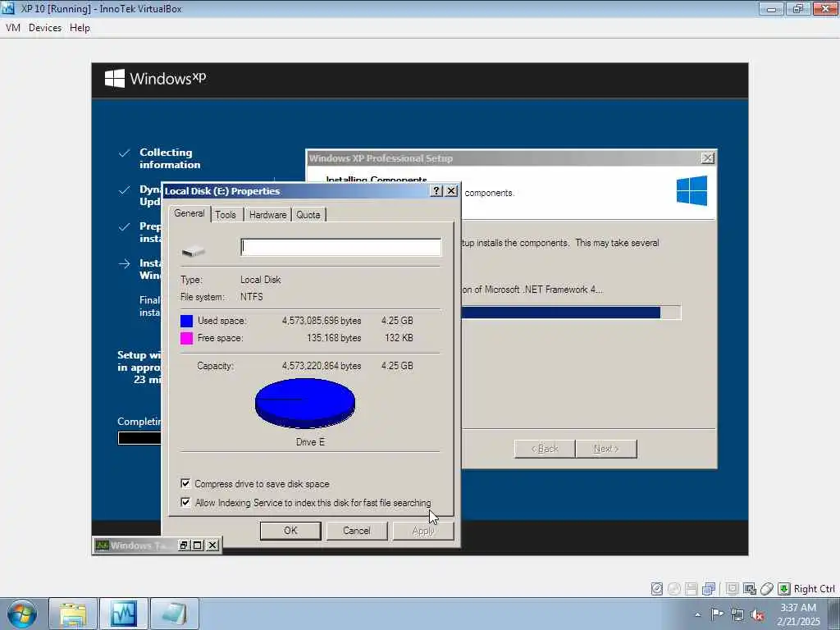The image size is (840, 630).
Task: Click the "4,573,220,864 bytes" capacity value
Action: [x=322, y=365]
